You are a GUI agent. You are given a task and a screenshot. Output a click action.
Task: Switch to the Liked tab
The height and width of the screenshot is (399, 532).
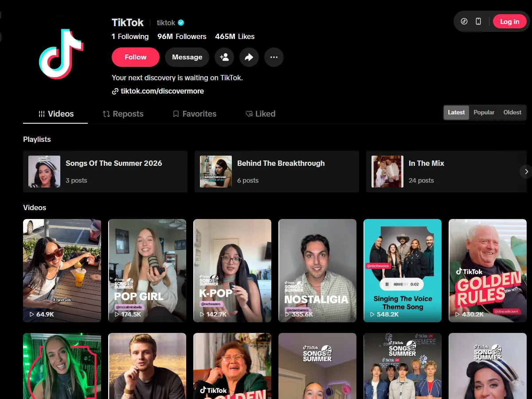pyautogui.click(x=261, y=114)
